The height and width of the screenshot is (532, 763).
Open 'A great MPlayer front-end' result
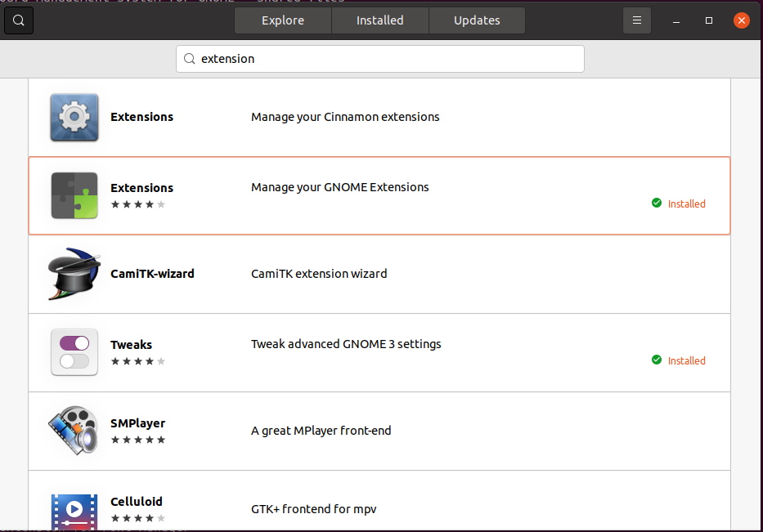pyautogui.click(x=379, y=431)
